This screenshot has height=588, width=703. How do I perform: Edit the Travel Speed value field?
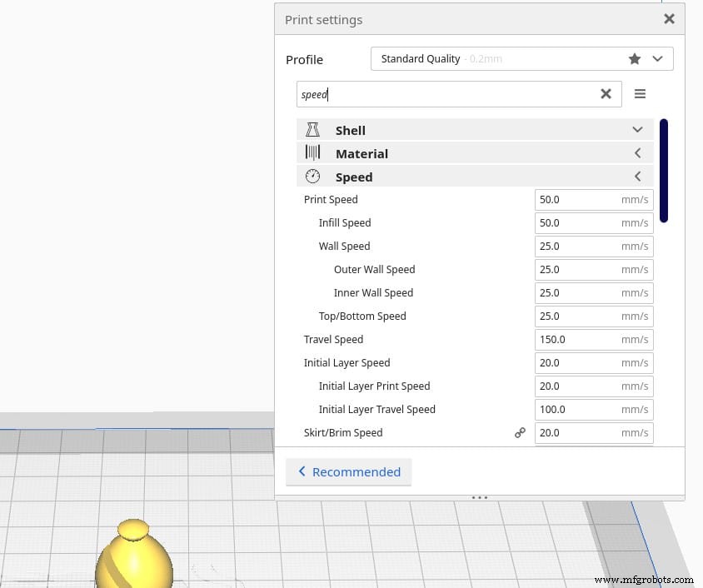coord(583,339)
